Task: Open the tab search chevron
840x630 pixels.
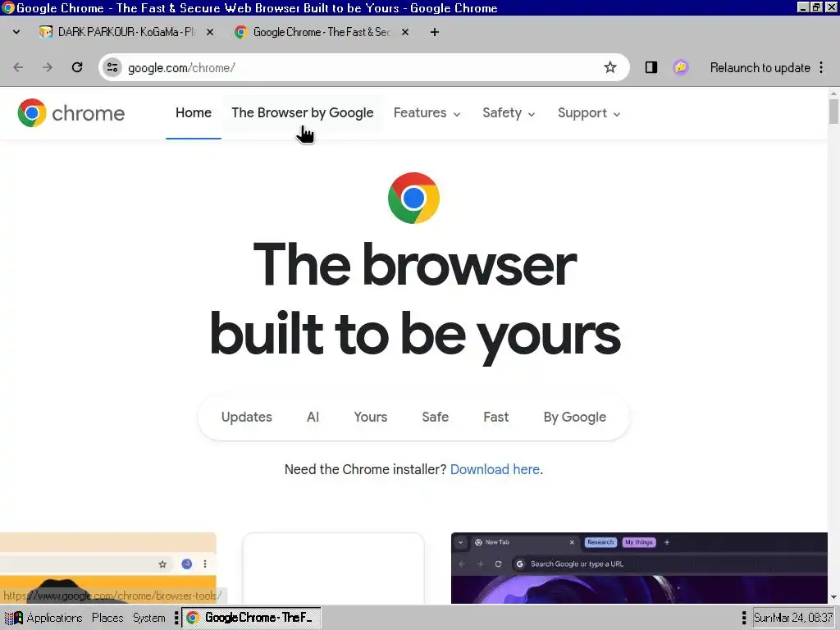Action: point(16,32)
